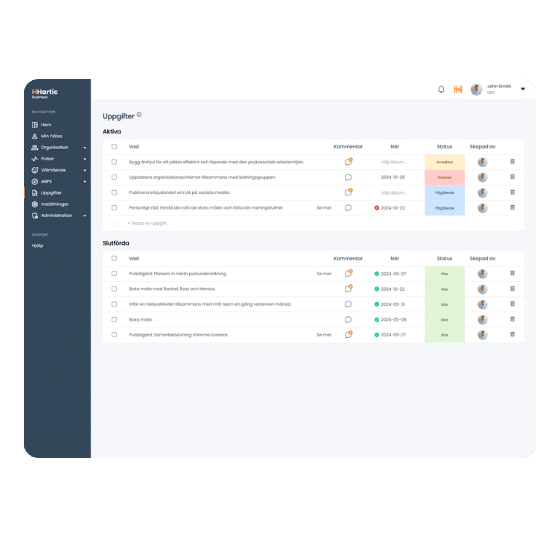Screen dimensions: 560x537
Task: Click the Hartic Business logo
Action: (45, 93)
